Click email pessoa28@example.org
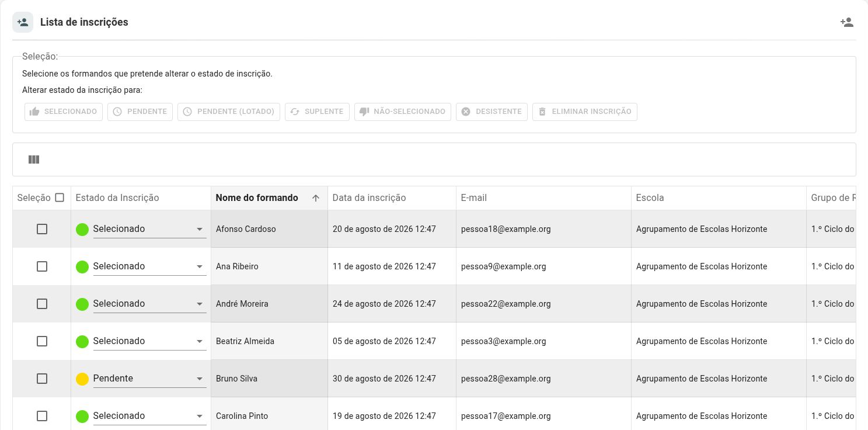 pos(506,379)
